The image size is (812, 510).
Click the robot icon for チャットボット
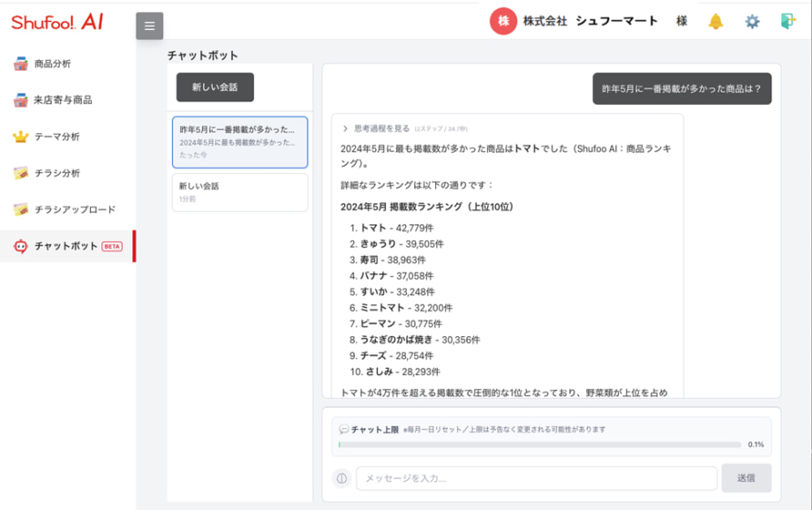tap(22, 246)
